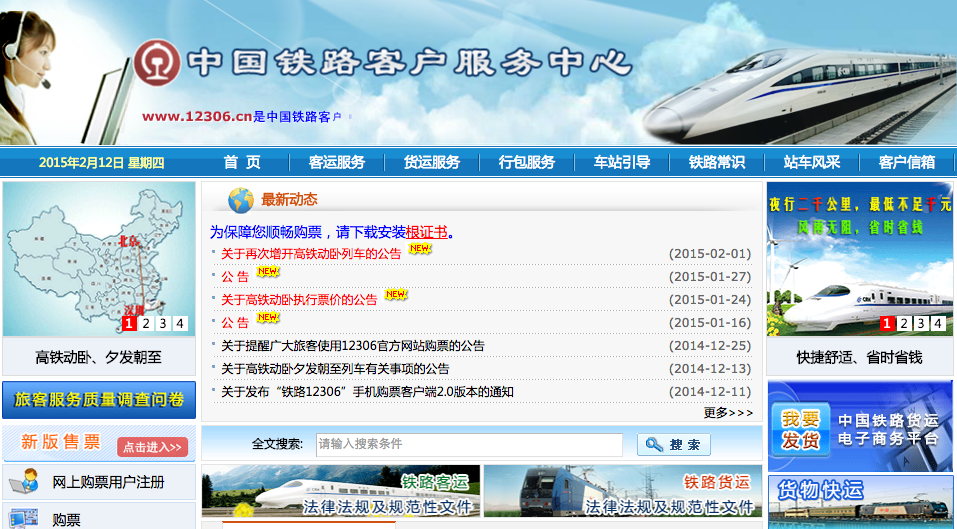
Task: Click NEW badge beside 关于高铁动卧执行票价的公告
Action: tap(395, 295)
